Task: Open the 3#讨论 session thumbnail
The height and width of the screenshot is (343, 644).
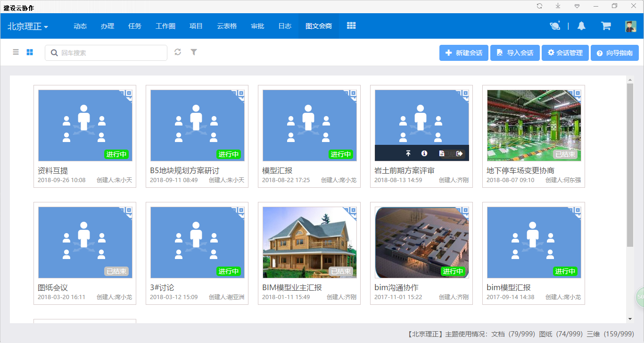Action: tap(197, 243)
